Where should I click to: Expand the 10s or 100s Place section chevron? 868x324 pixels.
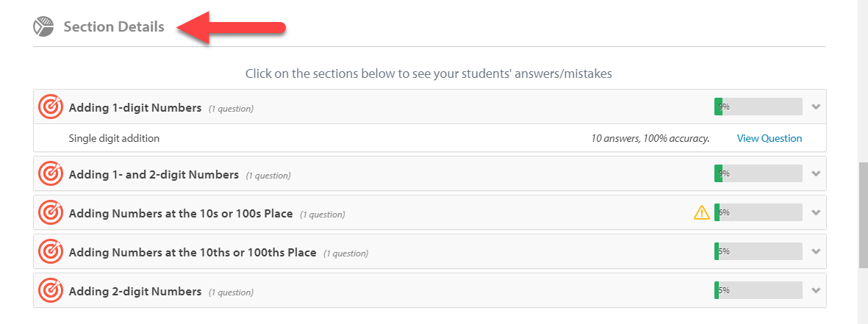815,213
